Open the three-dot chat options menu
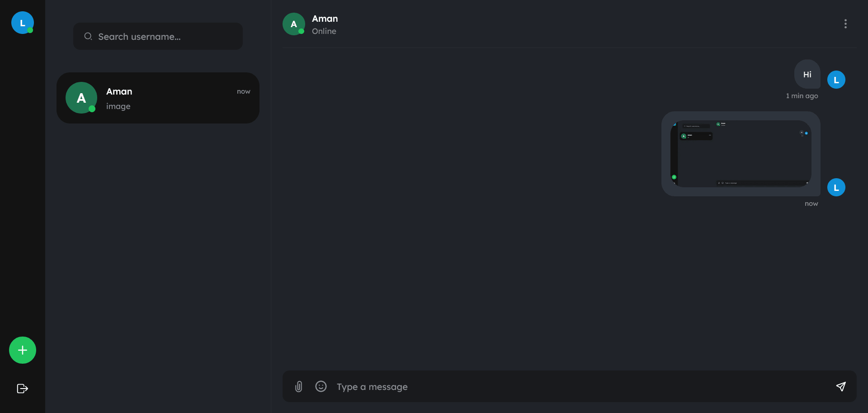 845,24
